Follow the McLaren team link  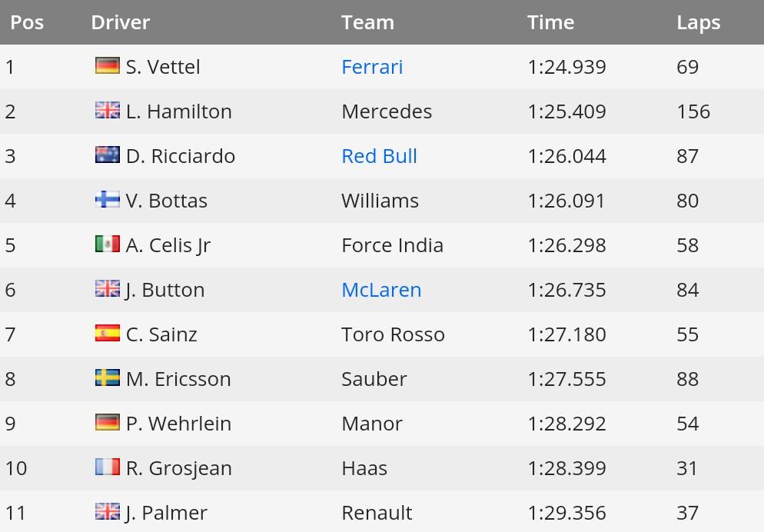click(x=381, y=290)
